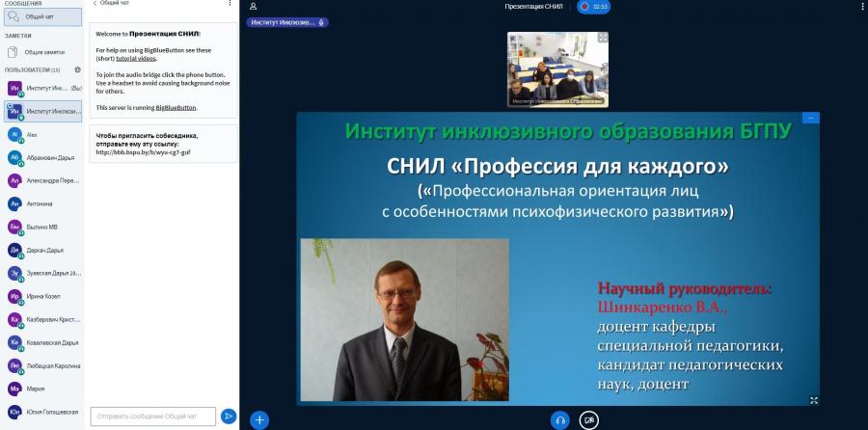Click the webcam video thumbnail
Viewport: 868px width, 430px height.
[558, 69]
